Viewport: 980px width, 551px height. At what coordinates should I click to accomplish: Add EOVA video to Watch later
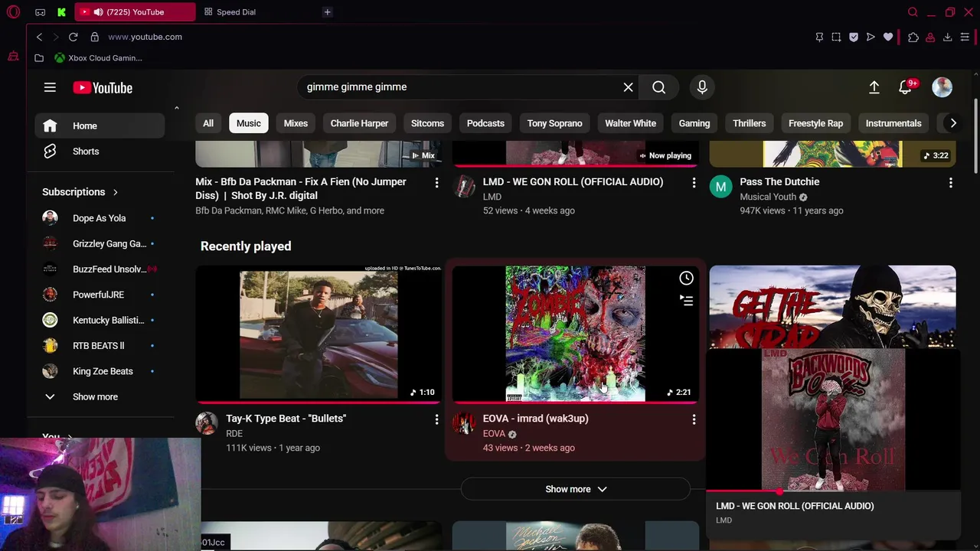click(686, 279)
